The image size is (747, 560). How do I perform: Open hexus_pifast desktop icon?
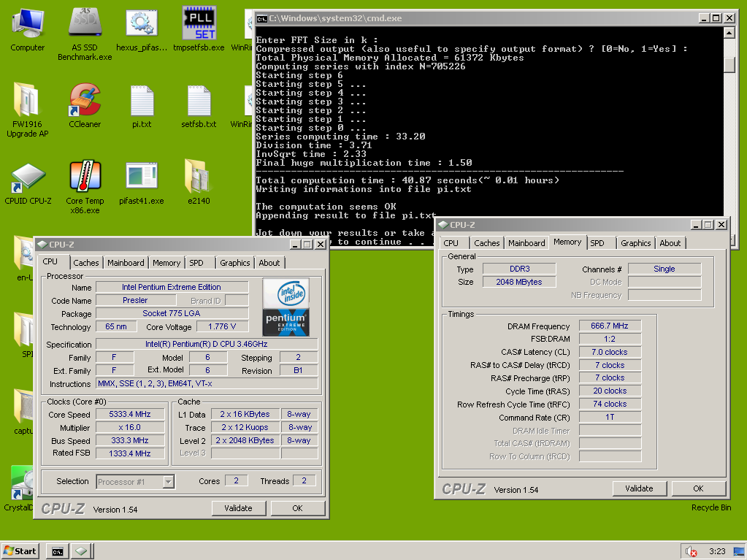pyautogui.click(x=142, y=28)
